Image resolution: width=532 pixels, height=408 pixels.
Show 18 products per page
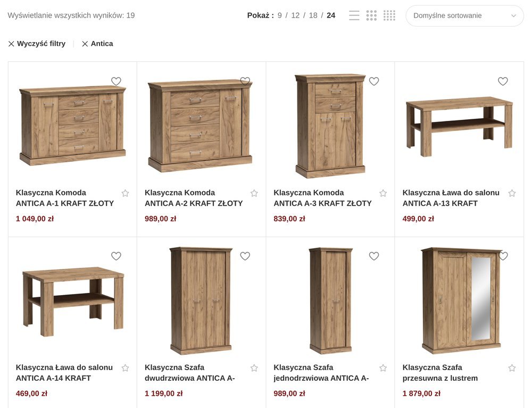(x=313, y=15)
